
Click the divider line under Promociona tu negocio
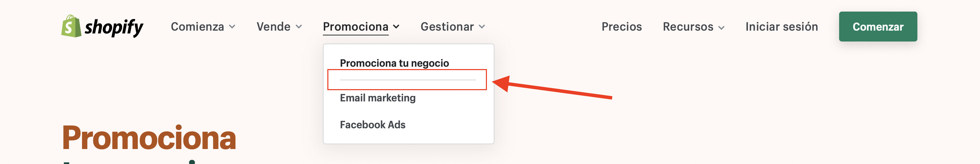[407, 80]
